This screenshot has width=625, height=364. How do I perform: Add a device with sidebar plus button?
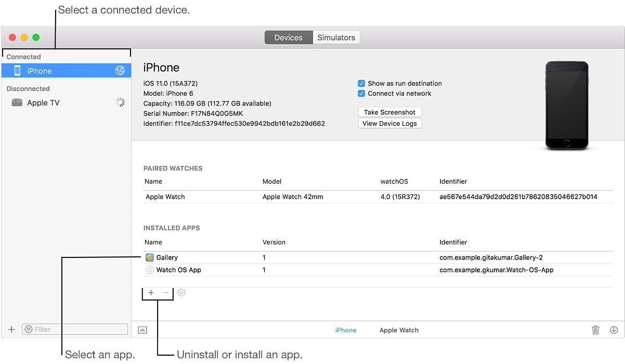pos(11,329)
